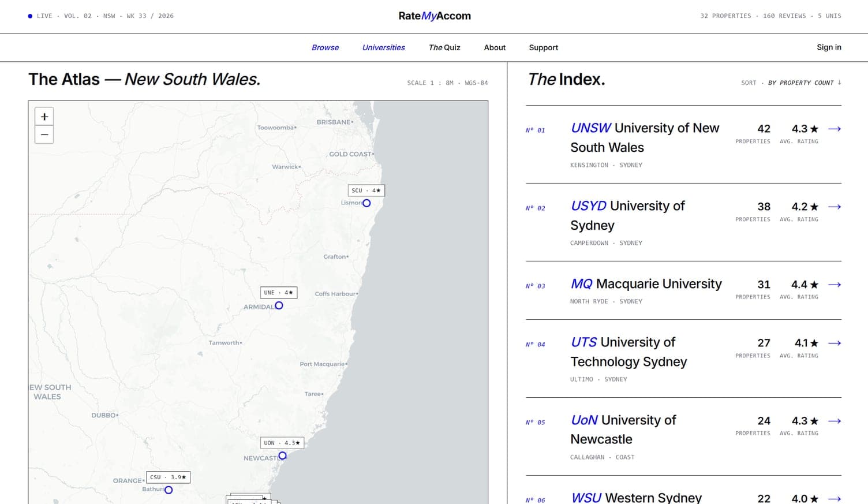Click the Callaghan · Coast location text
Image resolution: width=868 pixels, height=504 pixels.
(602, 457)
